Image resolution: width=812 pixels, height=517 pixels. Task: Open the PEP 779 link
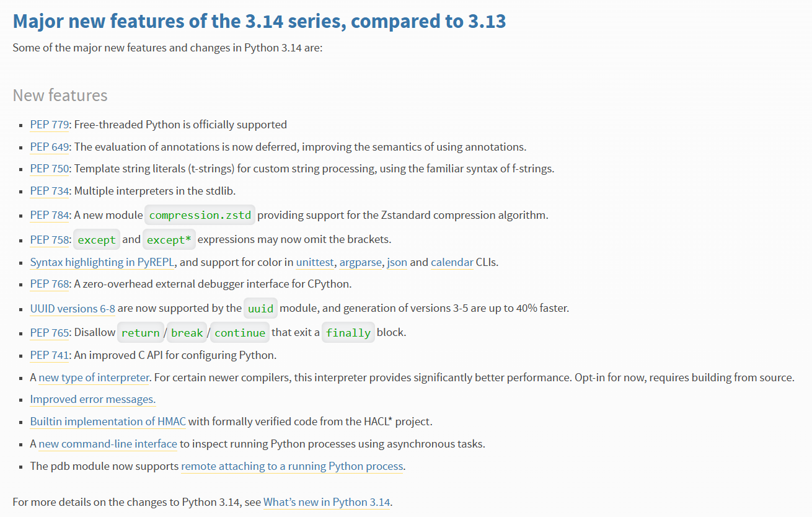click(x=49, y=125)
